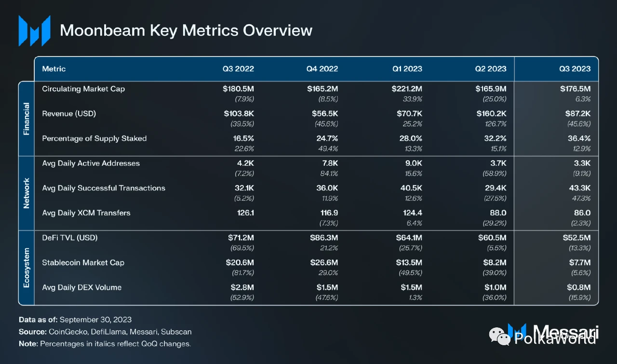617x364 pixels.
Task: Select the Stablecoin Market Cap row label
Action: [x=83, y=263]
